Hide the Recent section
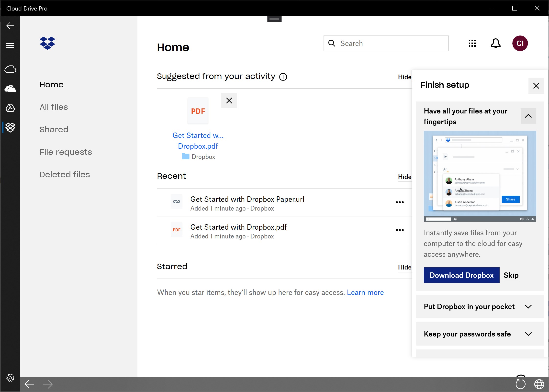 point(404,177)
